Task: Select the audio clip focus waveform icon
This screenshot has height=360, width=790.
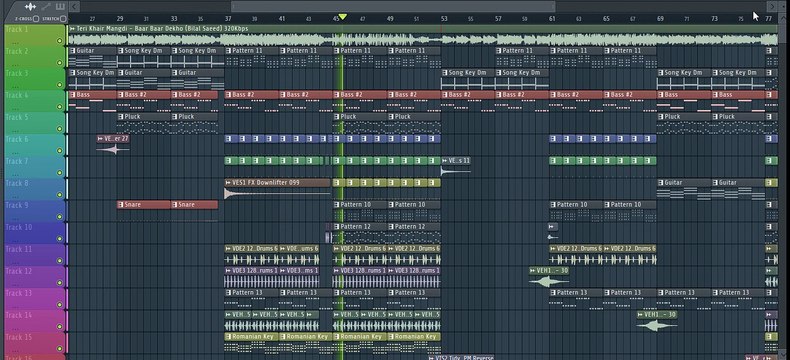Action: point(31,7)
